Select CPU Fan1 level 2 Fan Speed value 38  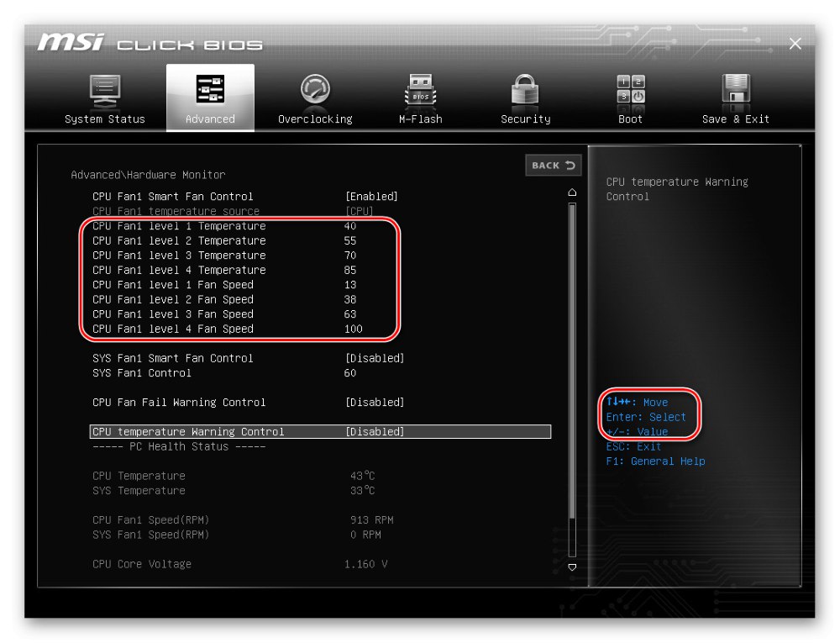tap(349, 299)
